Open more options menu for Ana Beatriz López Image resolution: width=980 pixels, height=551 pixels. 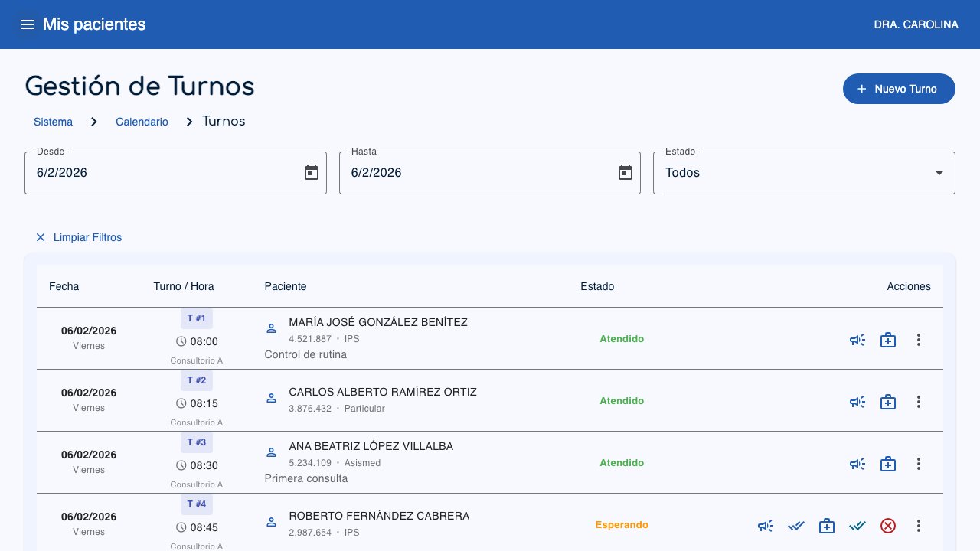click(x=919, y=464)
